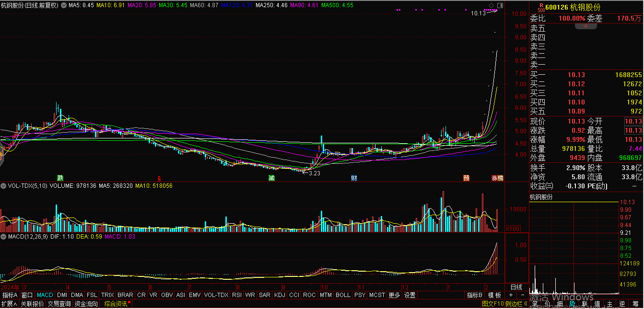Click the X100 volume scale label
This screenshot has height=309, width=644.
click(x=513, y=229)
